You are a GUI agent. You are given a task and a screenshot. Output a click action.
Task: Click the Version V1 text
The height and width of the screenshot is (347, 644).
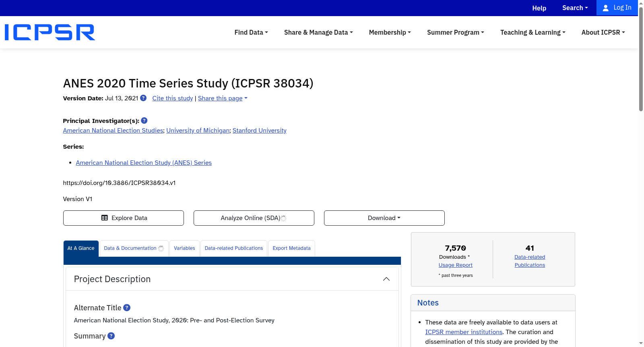tap(78, 199)
